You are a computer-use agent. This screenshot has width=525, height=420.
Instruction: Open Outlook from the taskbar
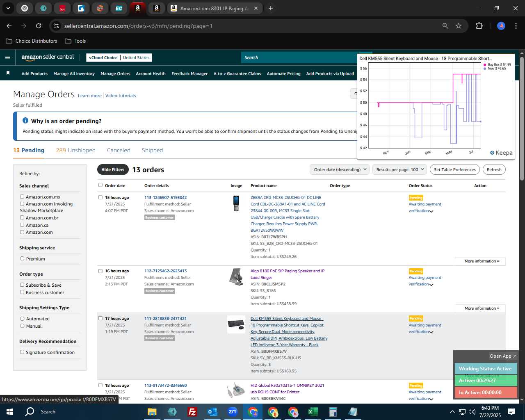point(212,412)
